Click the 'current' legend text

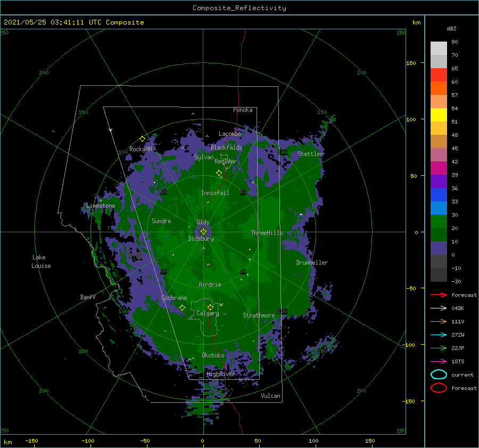click(463, 375)
